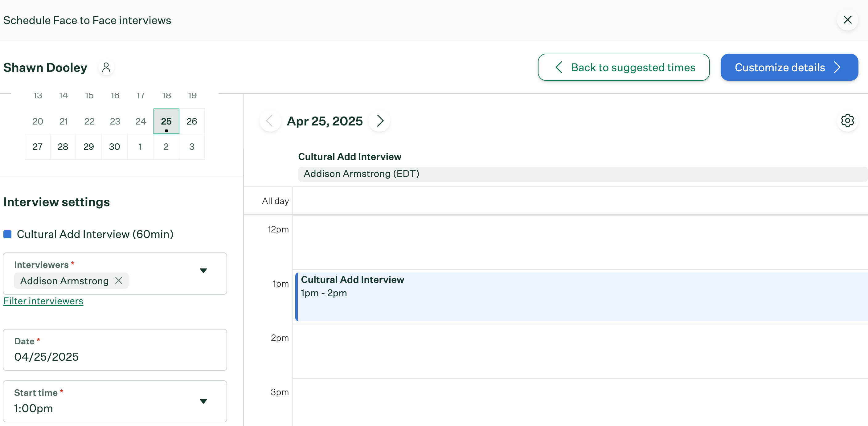Go to the previous day with left chevron
868x426 pixels.
point(270,121)
